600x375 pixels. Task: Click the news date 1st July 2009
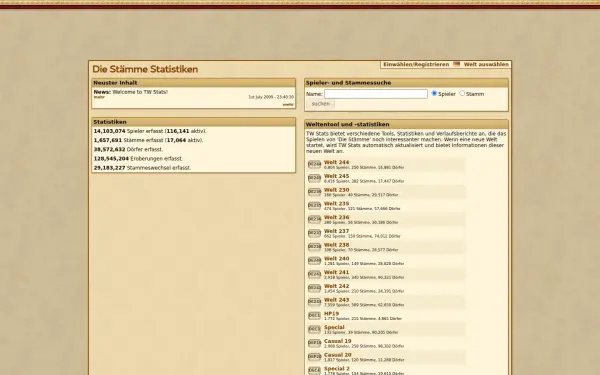click(x=271, y=97)
